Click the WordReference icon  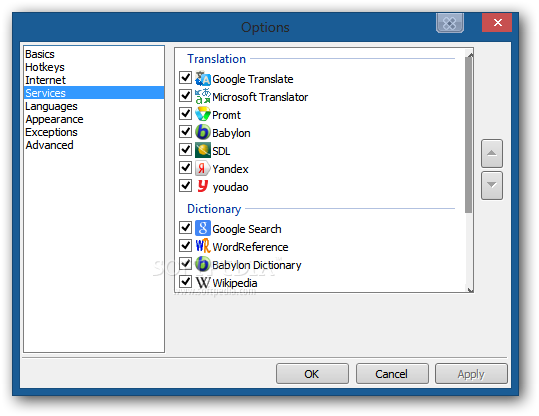point(203,246)
